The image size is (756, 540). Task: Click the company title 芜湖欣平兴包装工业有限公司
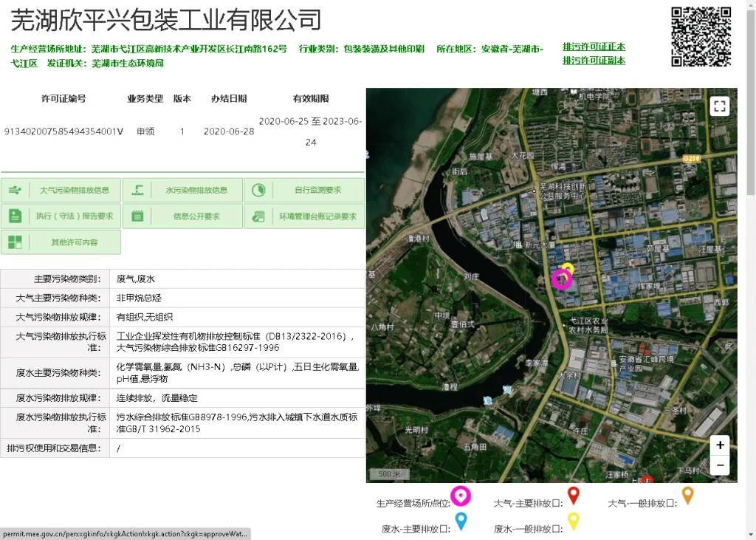166,20
